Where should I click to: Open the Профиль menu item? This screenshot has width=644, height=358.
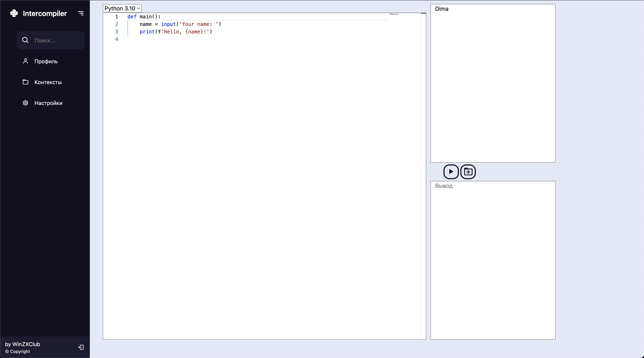(x=46, y=61)
